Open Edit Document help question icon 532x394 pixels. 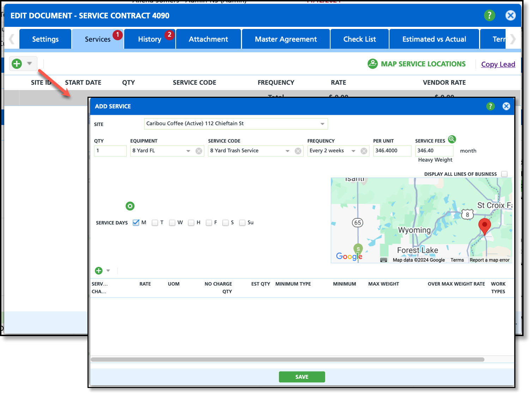pos(489,16)
